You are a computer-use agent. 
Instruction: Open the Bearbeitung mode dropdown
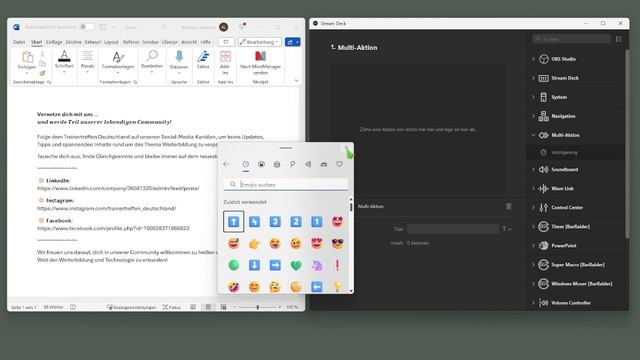(260, 42)
